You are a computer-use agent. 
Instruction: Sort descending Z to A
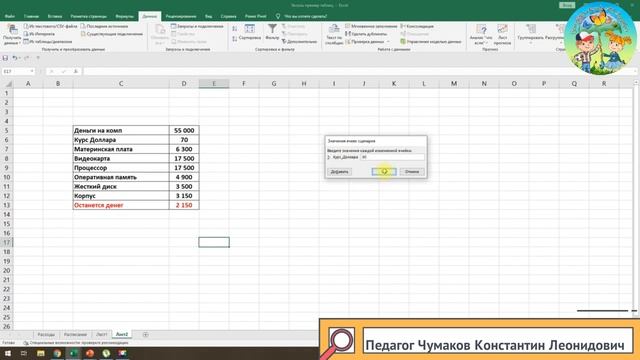click(235, 39)
